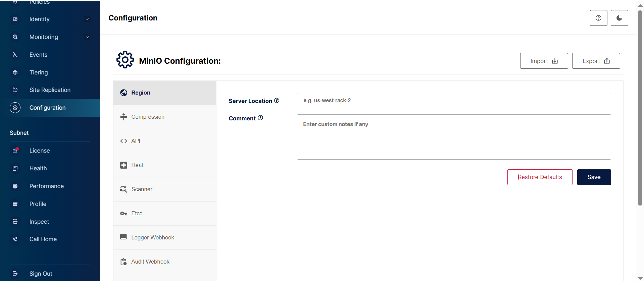
Task: Click the scrollbar up arrow
Action: [x=640, y=5]
